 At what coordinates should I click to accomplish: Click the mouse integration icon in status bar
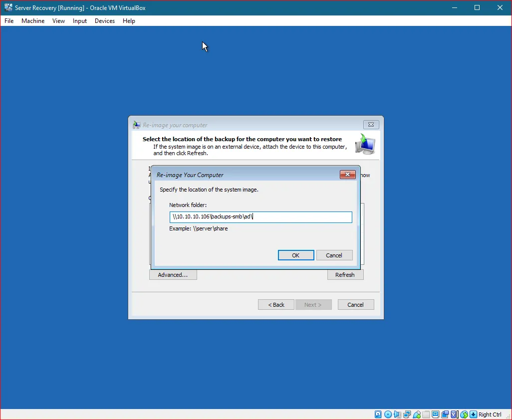tap(464, 414)
